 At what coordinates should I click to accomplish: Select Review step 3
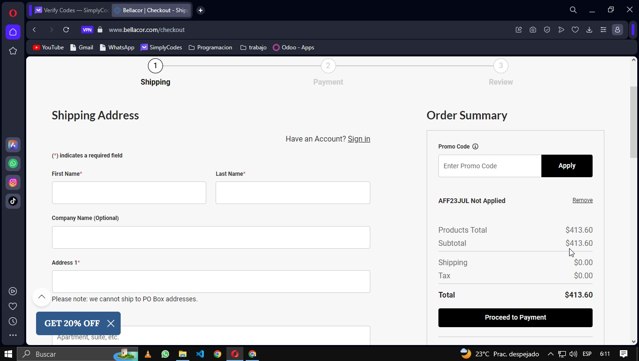(501, 66)
